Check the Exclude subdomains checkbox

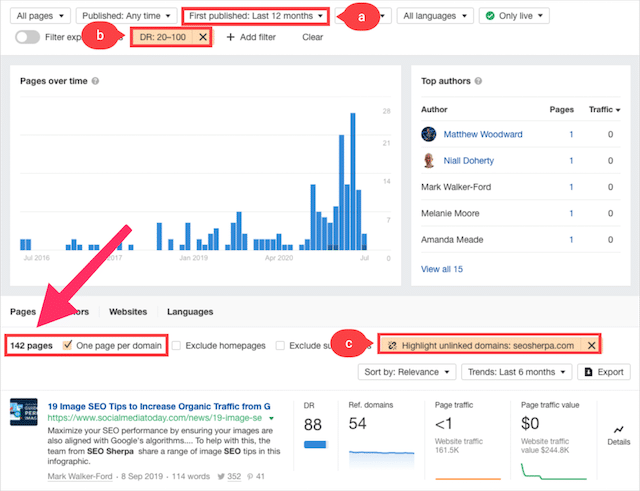[280, 346]
